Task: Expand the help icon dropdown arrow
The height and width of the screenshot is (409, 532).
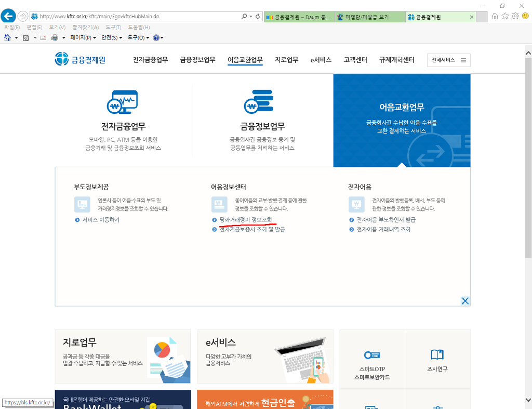Action: tap(162, 37)
